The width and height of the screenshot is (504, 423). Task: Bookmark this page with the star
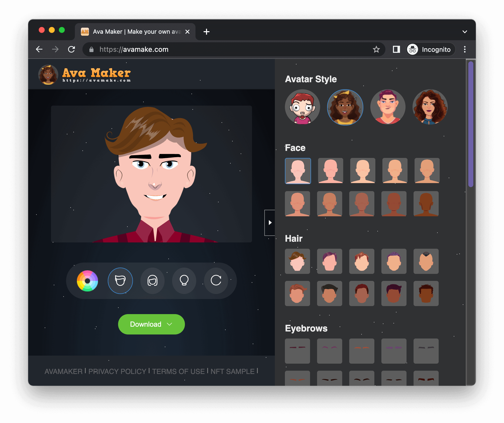click(376, 49)
